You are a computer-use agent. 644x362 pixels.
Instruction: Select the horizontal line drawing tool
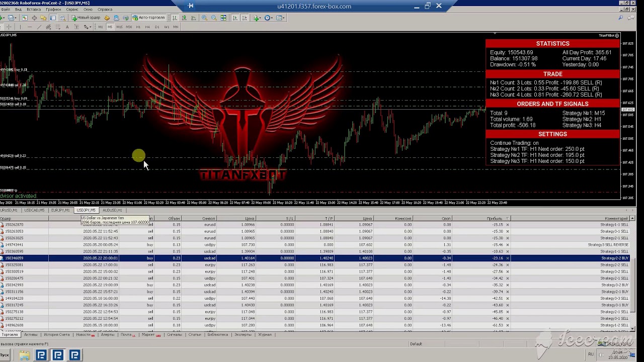click(x=30, y=27)
